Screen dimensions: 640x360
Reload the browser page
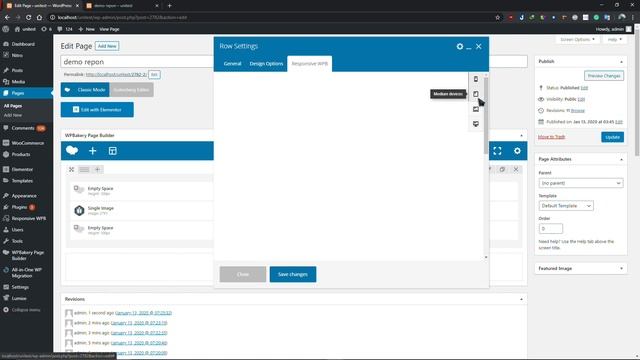[x=29, y=18]
